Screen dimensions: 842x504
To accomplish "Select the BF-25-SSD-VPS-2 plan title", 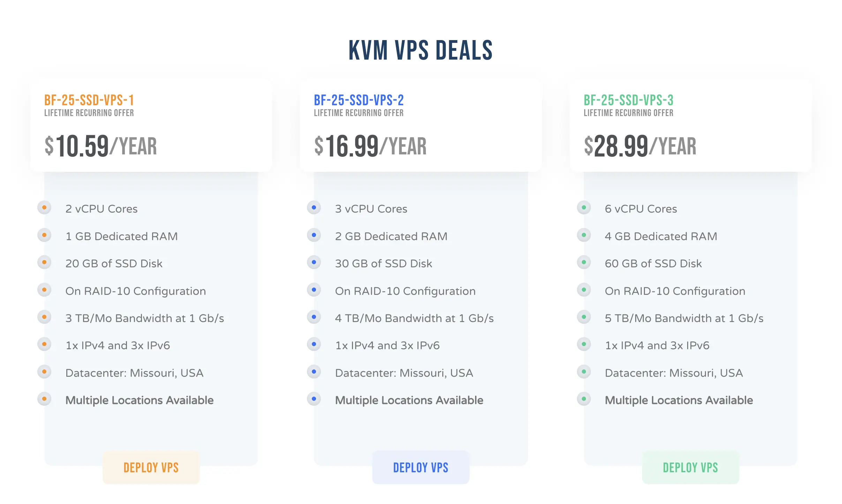I will click(359, 100).
